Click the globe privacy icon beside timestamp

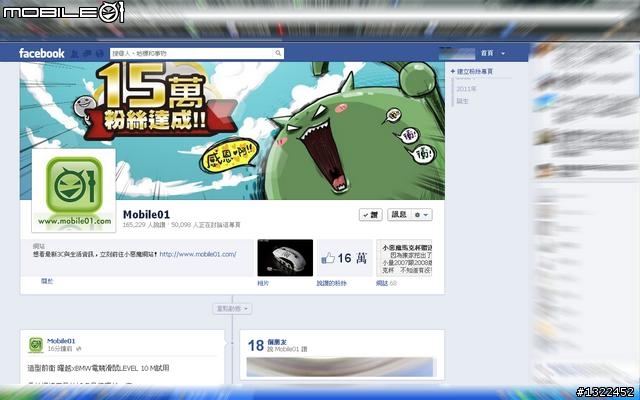click(79, 349)
